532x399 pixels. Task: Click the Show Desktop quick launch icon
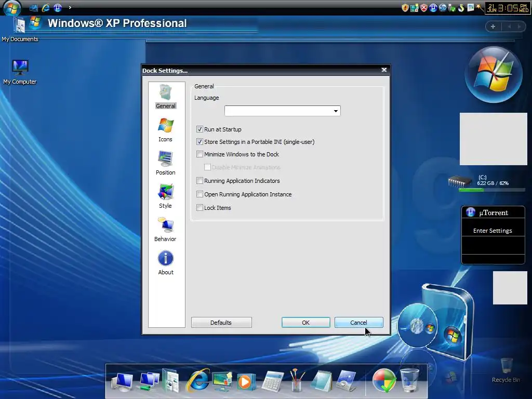pos(34,7)
